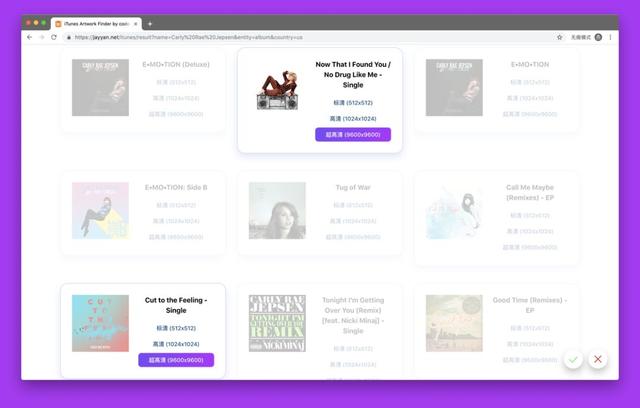Screen dimensions: 640x408
Task: Bookmark the page with the star icon
Action: tap(560, 37)
